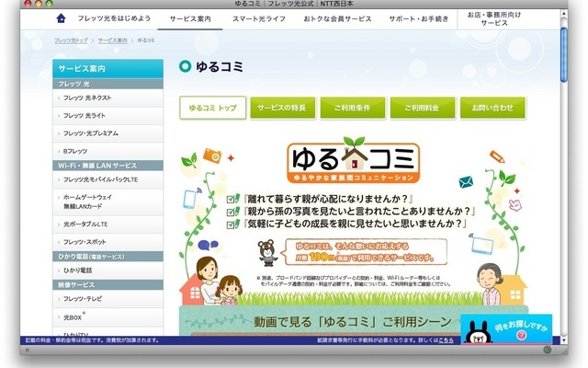Open フレッツ・光プレミアム sidebar item

click(x=108, y=133)
